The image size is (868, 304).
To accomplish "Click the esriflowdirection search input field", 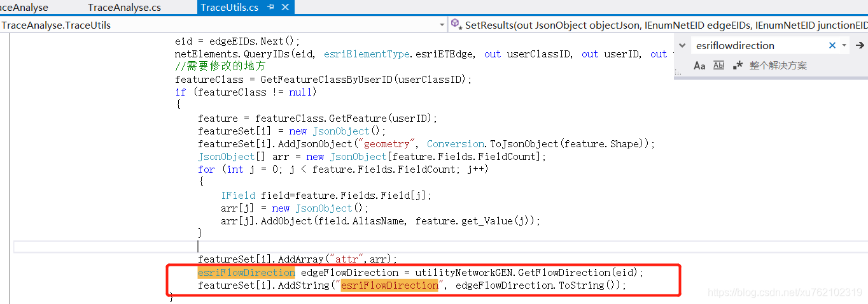I will [759, 45].
